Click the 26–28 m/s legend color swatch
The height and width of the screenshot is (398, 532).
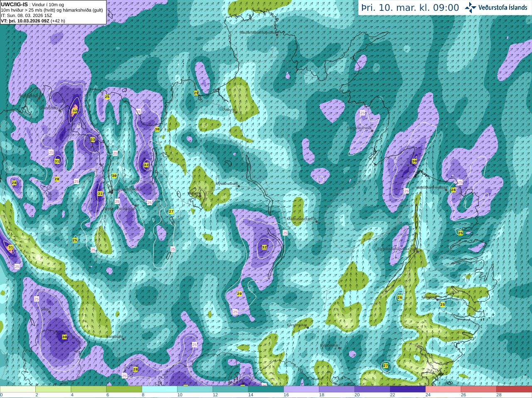click(x=479, y=389)
